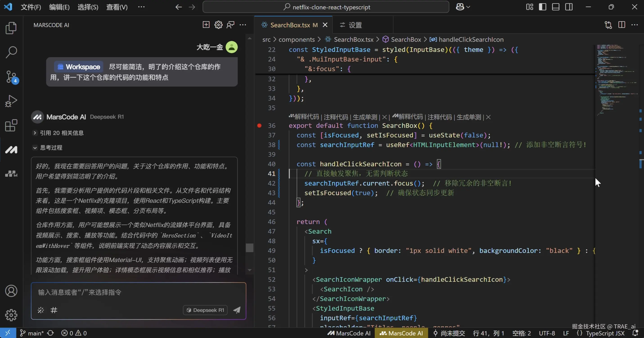Open the Extensions view
The height and width of the screenshot is (338, 644).
point(11,125)
